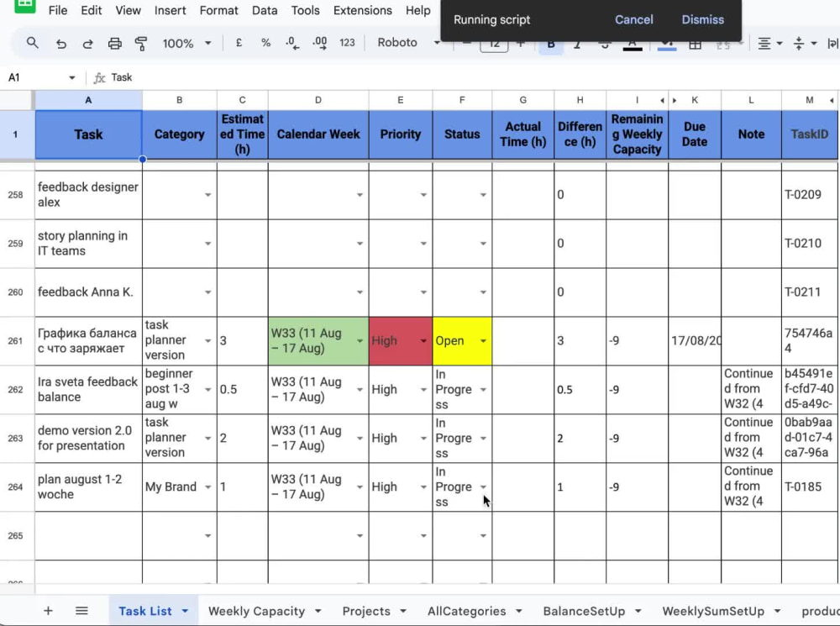
Task: Open the Data menu
Action: point(265,10)
